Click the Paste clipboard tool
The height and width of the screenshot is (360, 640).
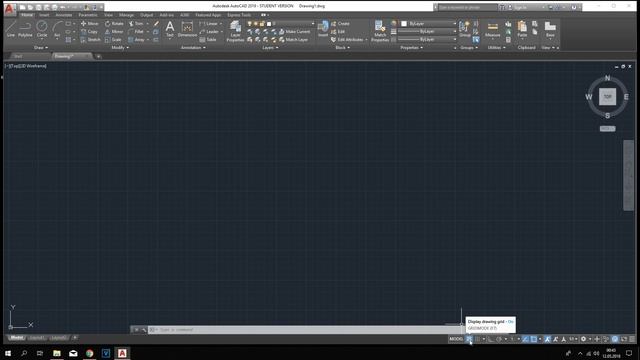tap(522, 29)
